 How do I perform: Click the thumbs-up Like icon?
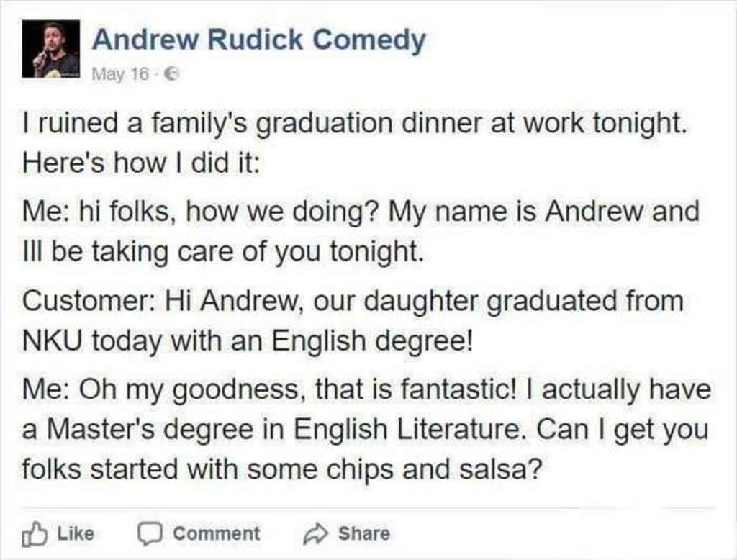[34, 534]
